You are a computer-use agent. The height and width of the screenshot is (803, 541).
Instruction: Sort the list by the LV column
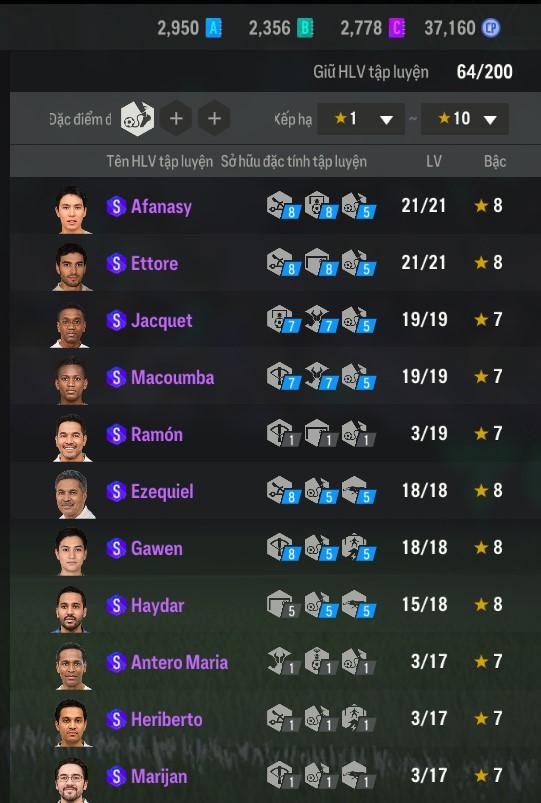[x=433, y=161]
